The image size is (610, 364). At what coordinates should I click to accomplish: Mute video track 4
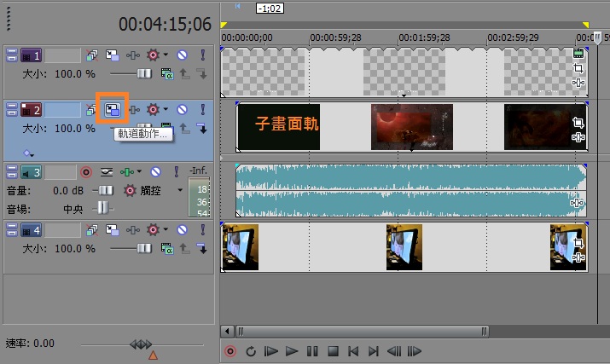[x=182, y=230]
